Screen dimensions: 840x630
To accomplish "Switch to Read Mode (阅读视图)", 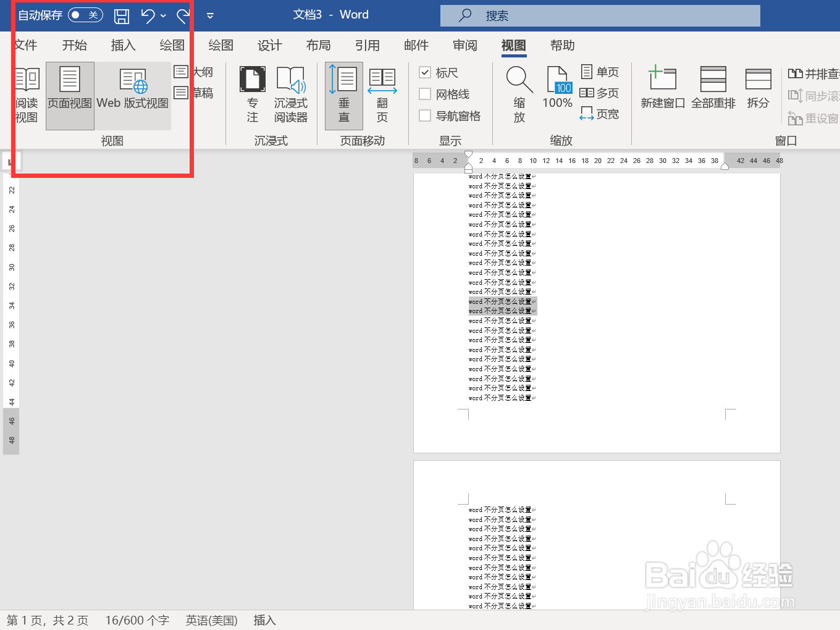I will 27,96.
